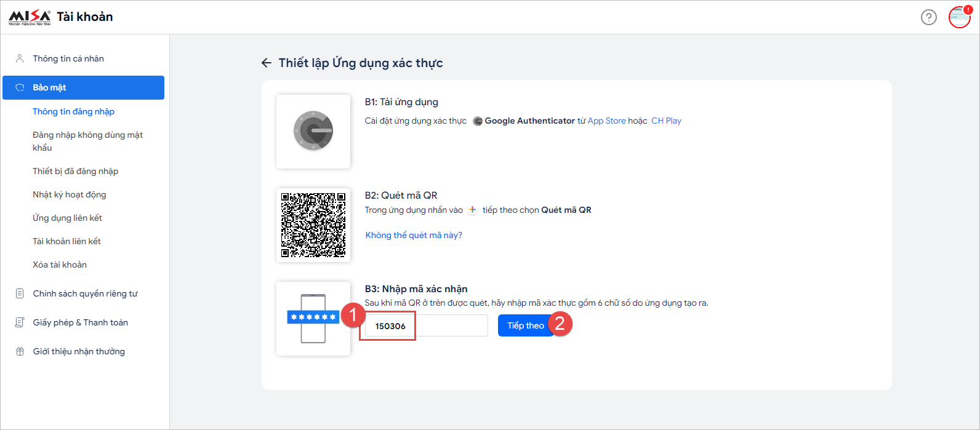This screenshot has height=430, width=980.
Task: Click Không thể quét mã này link
Action: click(414, 235)
